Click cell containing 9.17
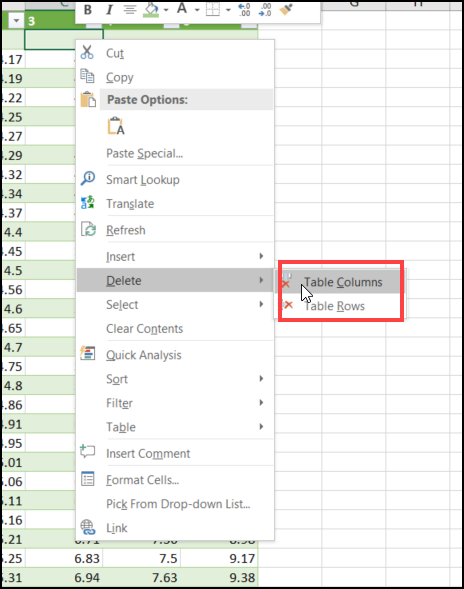The height and width of the screenshot is (589, 464). (x=219, y=558)
